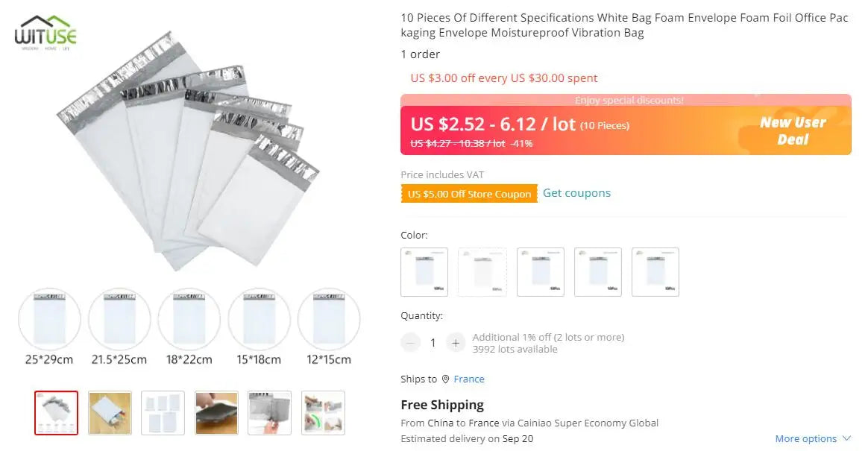Show the grey envelope seal close-up thumbnail
Image resolution: width=868 pixels, height=451 pixels.
pyautogui.click(x=270, y=413)
